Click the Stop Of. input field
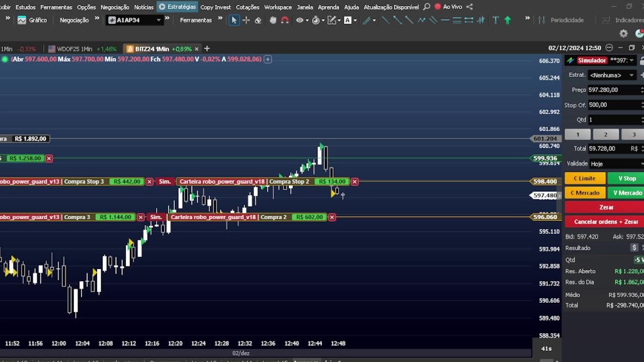Viewport: 644px width, 362px height. click(x=615, y=105)
